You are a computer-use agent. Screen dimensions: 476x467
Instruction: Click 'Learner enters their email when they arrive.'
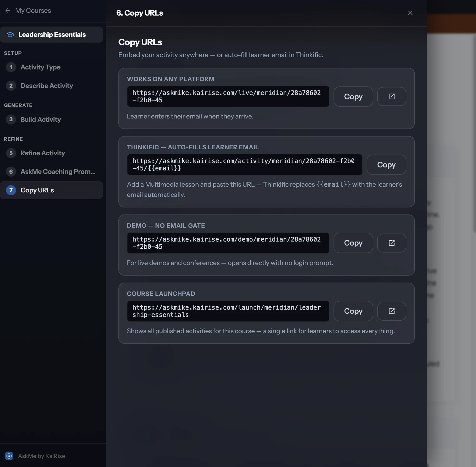tap(190, 116)
